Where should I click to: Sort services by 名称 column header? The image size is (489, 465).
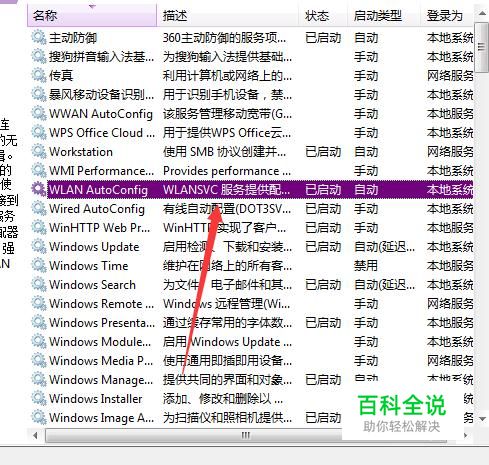coord(92,15)
